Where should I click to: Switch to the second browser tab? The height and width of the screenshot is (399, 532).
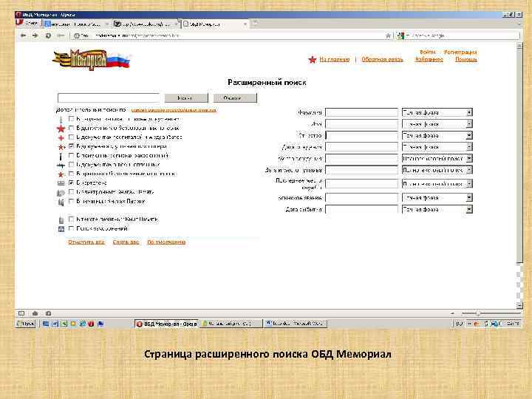point(146,24)
